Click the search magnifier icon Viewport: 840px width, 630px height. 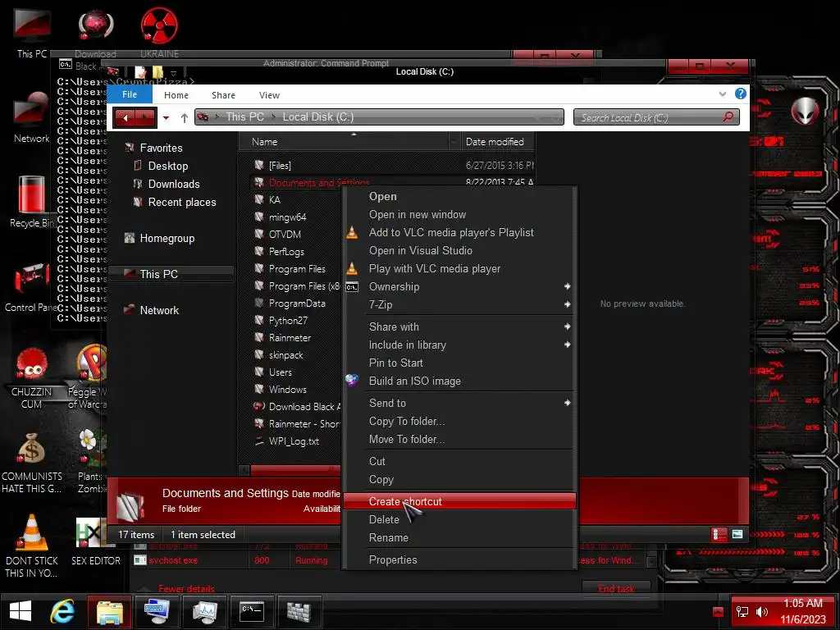pyautogui.click(x=728, y=116)
